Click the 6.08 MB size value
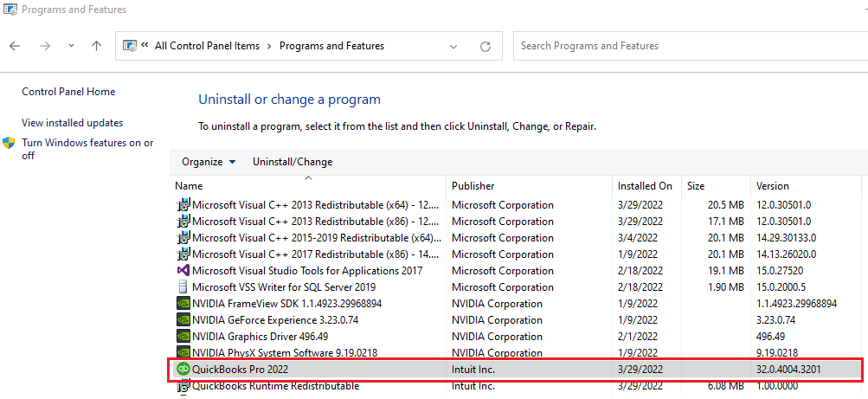The height and width of the screenshot is (399, 868). tap(726, 386)
